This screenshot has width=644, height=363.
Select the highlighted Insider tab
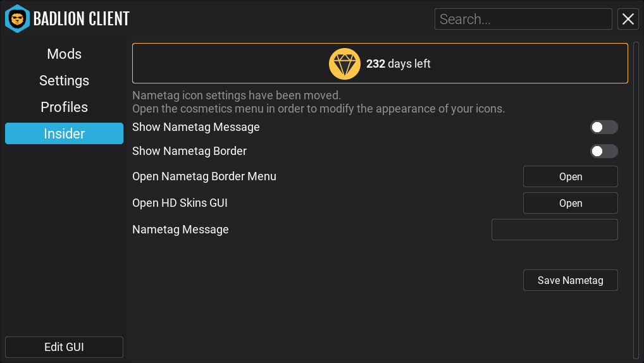point(64,133)
